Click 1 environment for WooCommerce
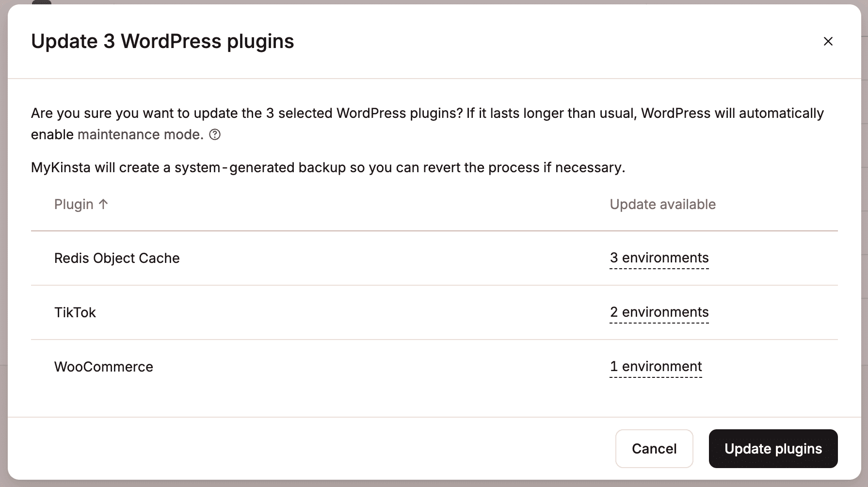 [656, 366]
